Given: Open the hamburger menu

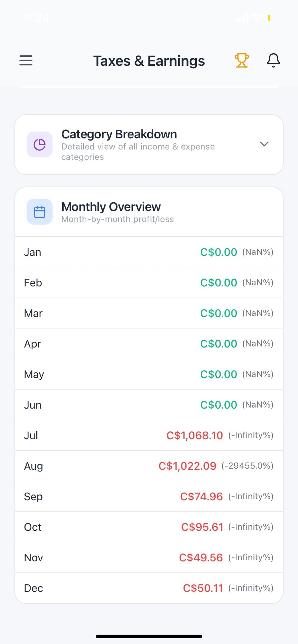Looking at the screenshot, I should tap(26, 60).
